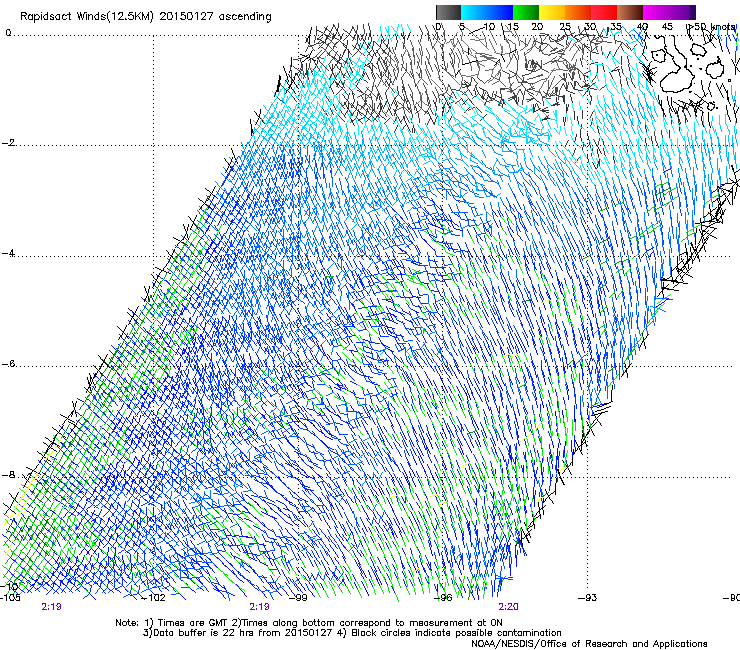The width and height of the screenshot is (740, 650).
Task: Click the latitude label '-8'
Action: tap(8, 475)
